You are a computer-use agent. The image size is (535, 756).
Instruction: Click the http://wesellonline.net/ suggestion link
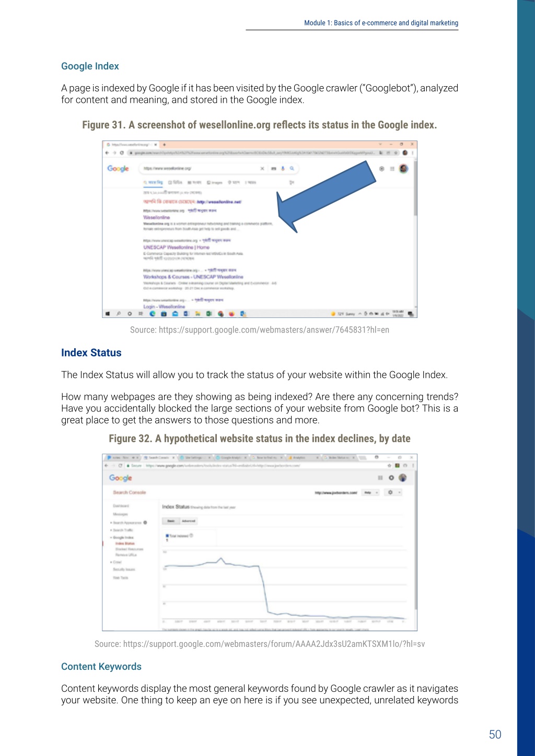pos(219,202)
